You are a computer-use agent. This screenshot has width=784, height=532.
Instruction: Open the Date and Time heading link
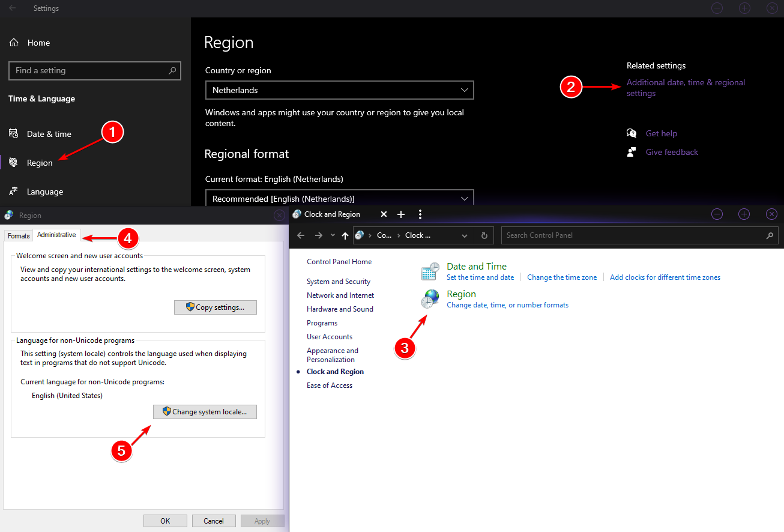click(x=477, y=267)
